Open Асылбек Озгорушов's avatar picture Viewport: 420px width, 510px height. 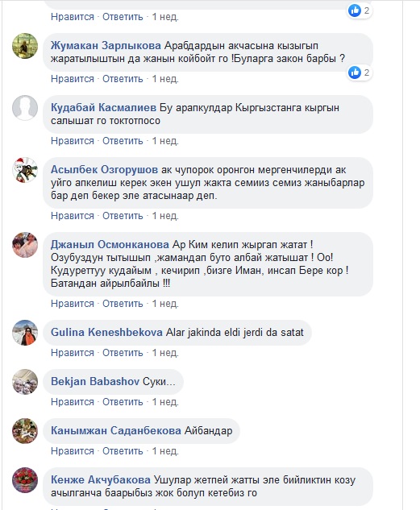click(25, 170)
